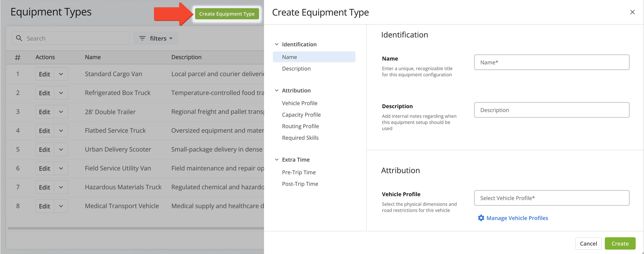Screen dimensions: 644x254
Task: Click the filters lines icon
Action: pyautogui.click(x=142, y=38)
